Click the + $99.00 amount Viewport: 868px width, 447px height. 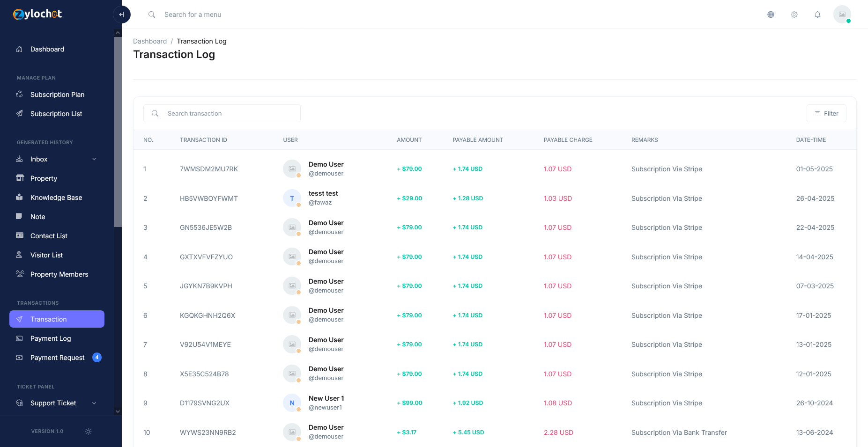point(409,403)
